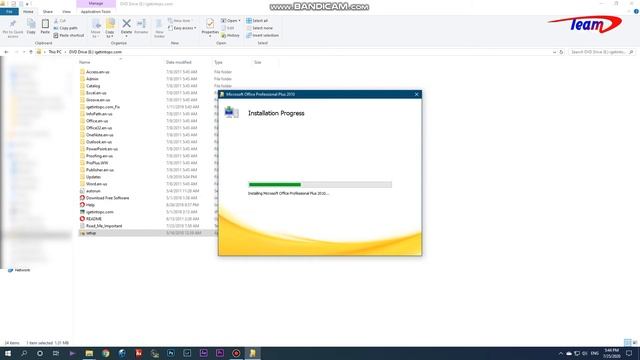
Task: Switch to the Home ribbon tab
Action: (x=28, y=12)
